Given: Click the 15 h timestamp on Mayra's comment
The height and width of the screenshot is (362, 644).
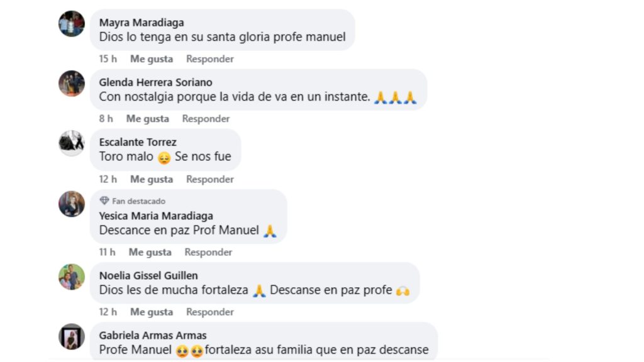Looking at the screenshot, I should tap(107, 58).
